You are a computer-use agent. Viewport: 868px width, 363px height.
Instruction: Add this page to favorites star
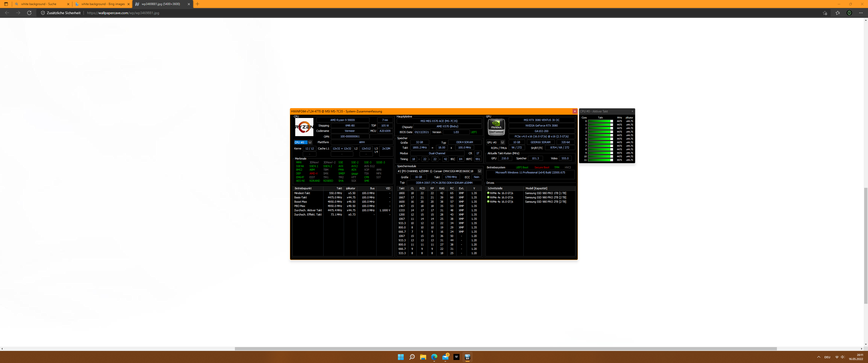tap(825, 13)
